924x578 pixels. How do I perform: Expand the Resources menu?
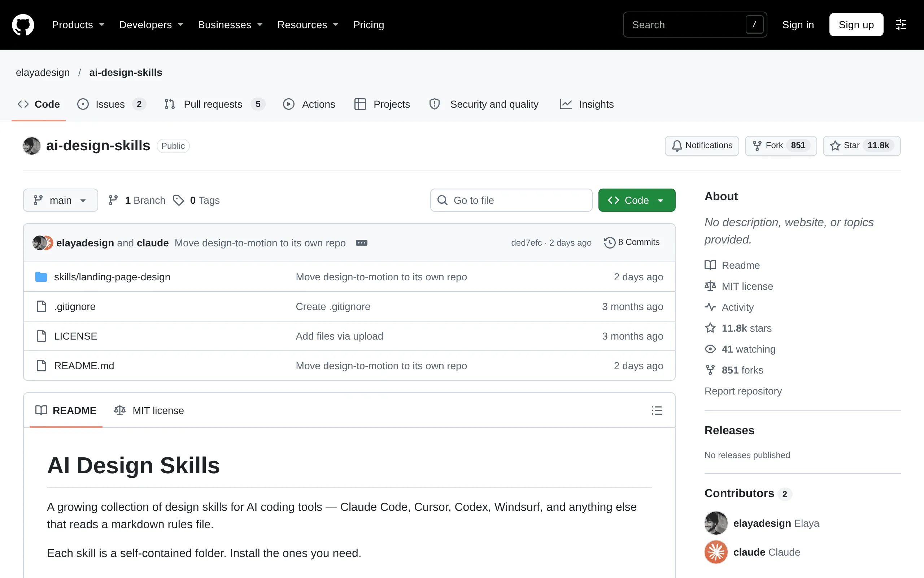coord(308,25)
